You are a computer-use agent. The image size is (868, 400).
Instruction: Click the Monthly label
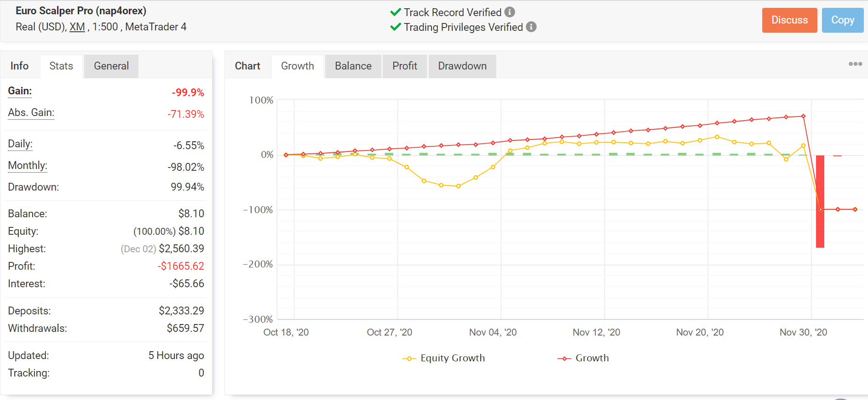click(x=28, y=165)
